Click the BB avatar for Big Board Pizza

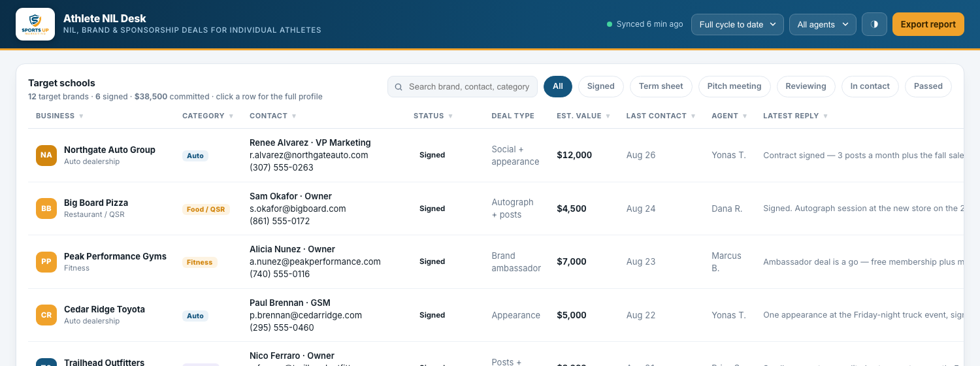click(x=46, y=208)
